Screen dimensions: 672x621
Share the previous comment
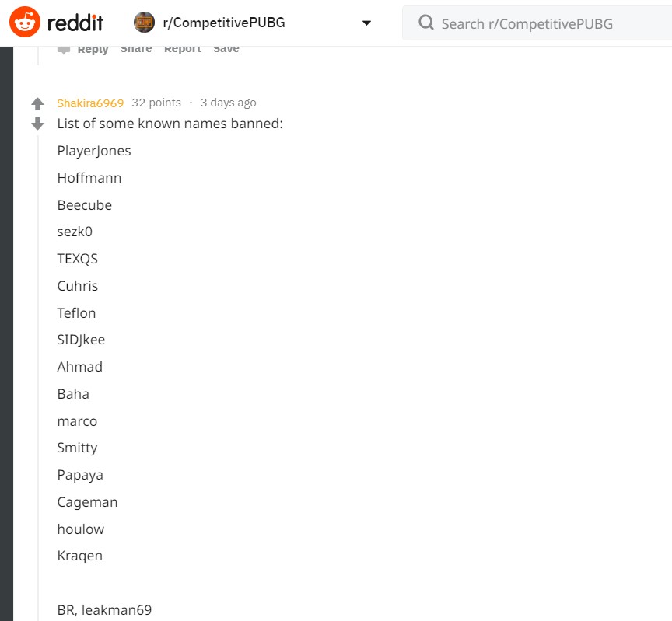(136, 48)
